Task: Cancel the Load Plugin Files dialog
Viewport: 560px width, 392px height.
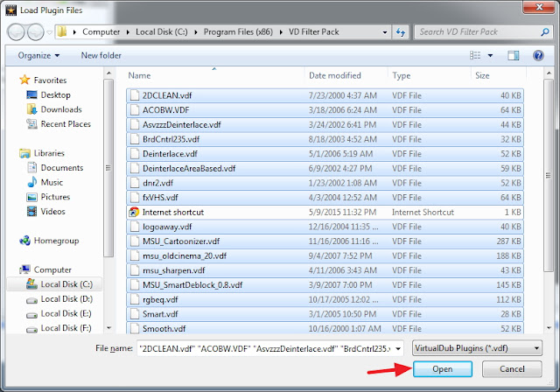Action: (x=512, y=368)
